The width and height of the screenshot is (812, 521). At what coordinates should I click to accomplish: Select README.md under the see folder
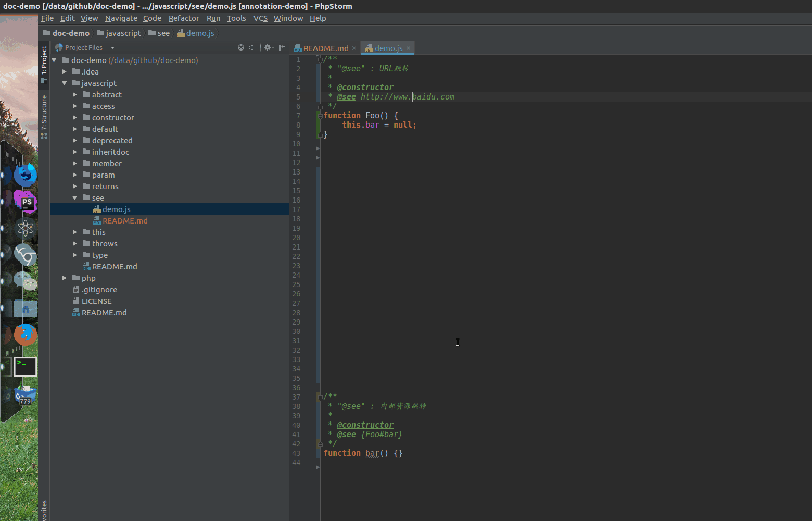[169, 221]
